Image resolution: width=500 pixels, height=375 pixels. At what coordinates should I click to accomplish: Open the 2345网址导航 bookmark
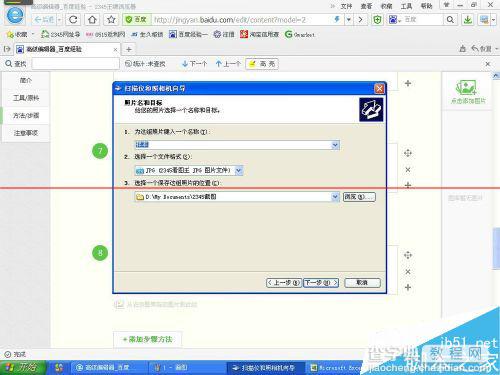click(x=61, y=34)
